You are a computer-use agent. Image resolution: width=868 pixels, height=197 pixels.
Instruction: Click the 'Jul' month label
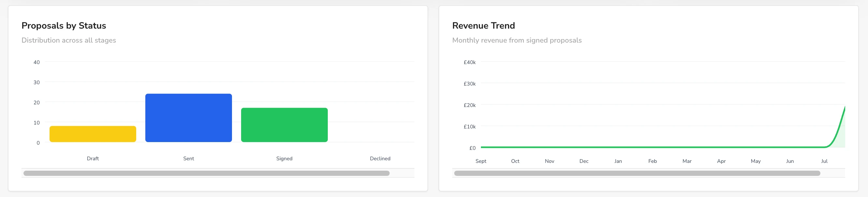point(824,161)
